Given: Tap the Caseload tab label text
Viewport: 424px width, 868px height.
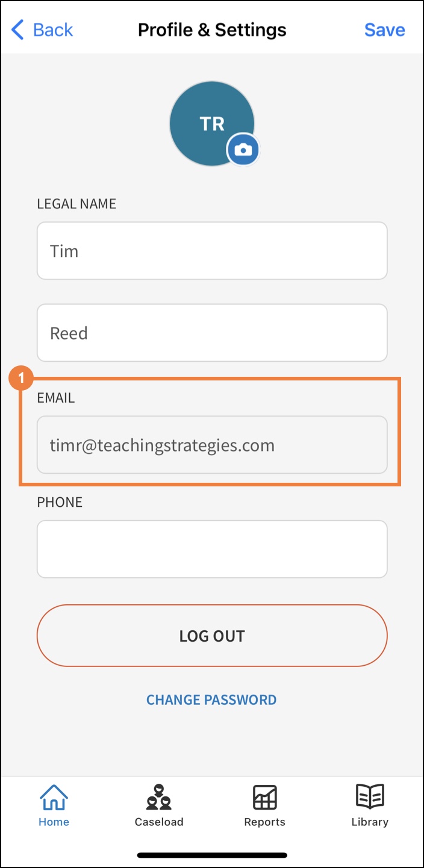Looking at the screenshot, I should (159, 822).
